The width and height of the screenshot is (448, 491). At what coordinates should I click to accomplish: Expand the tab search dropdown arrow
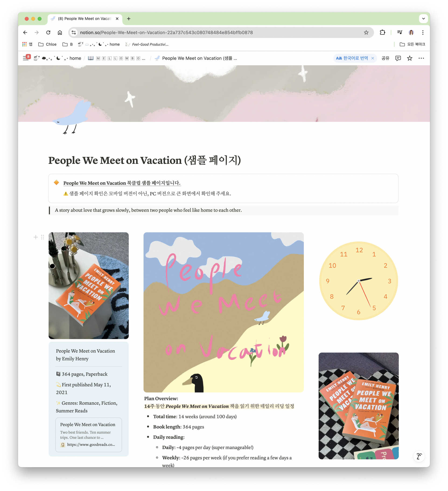pos(423,18)
